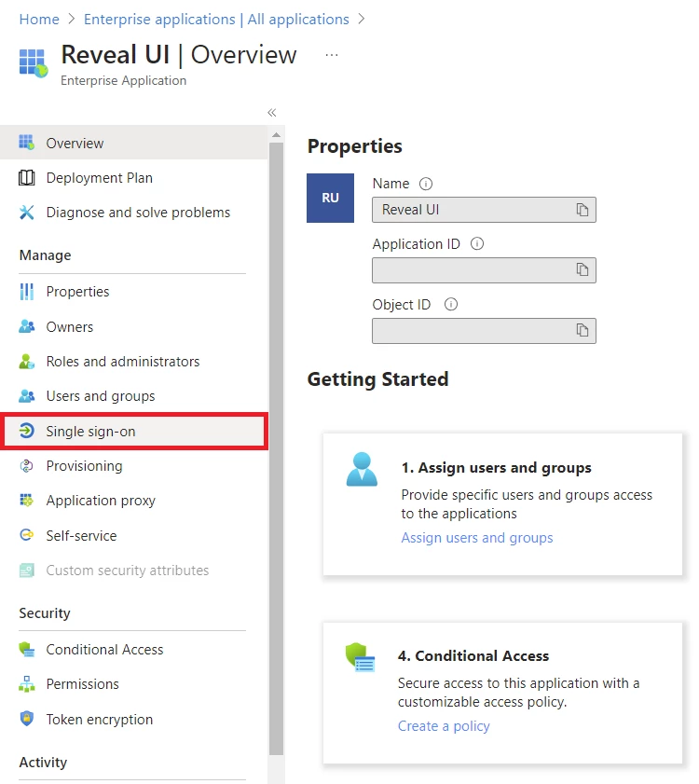Select Application proxy
The width and height of the screenshot is (699, 784).
click(x=133, y=500)
